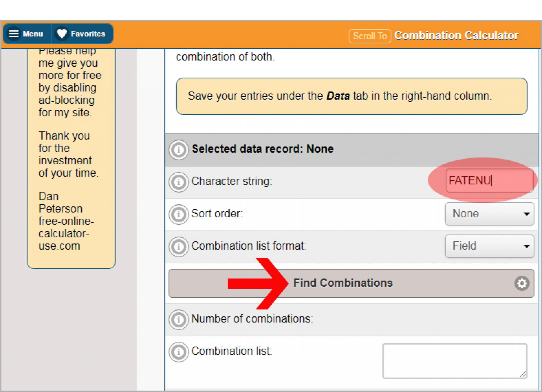Open settings gear on Find Combinations

pos(522,283)
